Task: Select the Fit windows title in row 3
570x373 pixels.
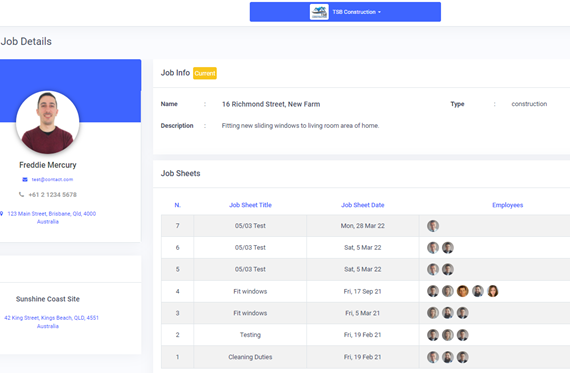Action: [250, 313]
